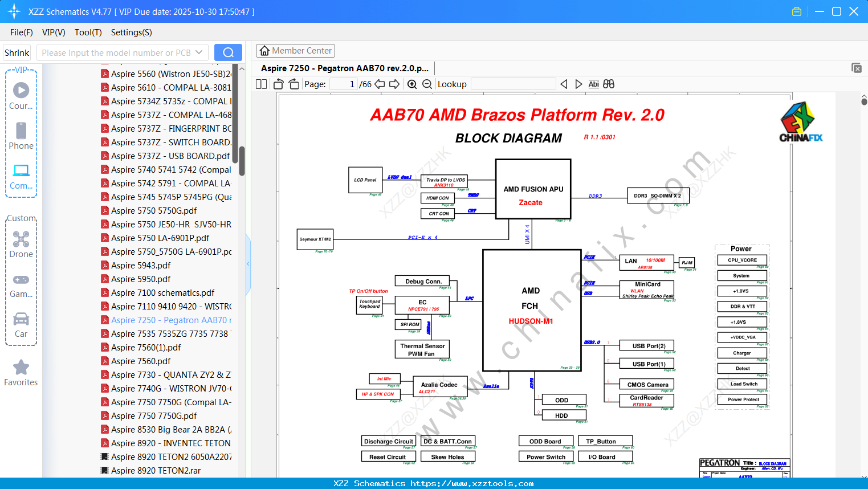Click the XZZ Schematics app logo
Image resolution: width=868 pixels, height=489 pixels.
tap(14, 11)
